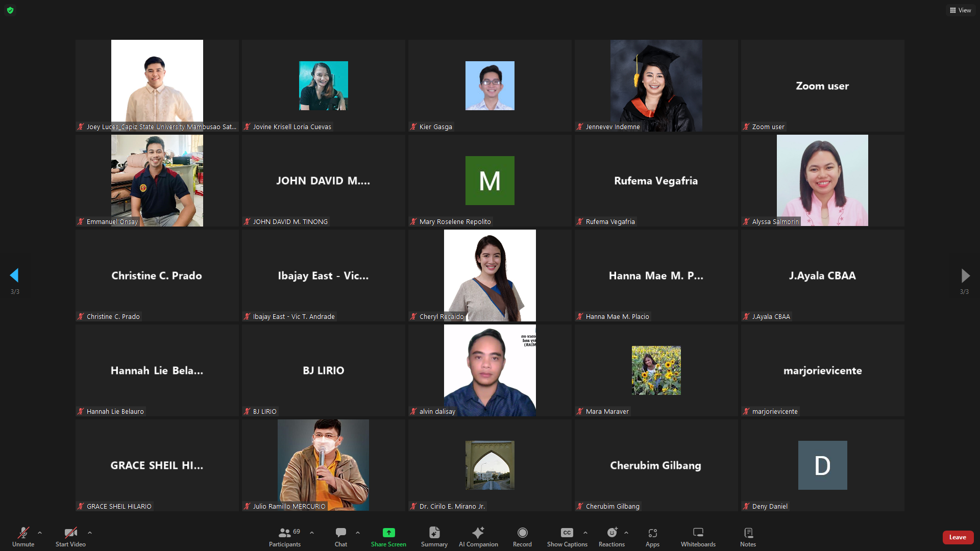The width and height of the screenshot is (980, 551).
Task: Toggle Show Captions on
Action: [567, 537]
